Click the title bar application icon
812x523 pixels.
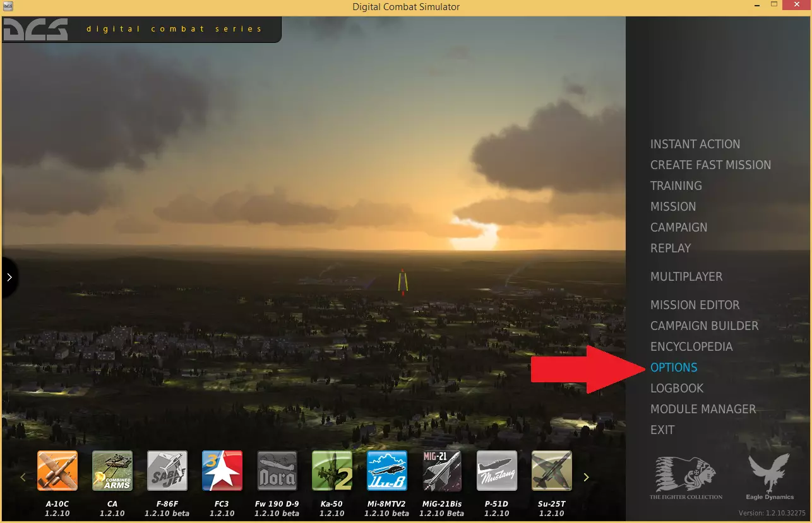(x=8, y=6)
